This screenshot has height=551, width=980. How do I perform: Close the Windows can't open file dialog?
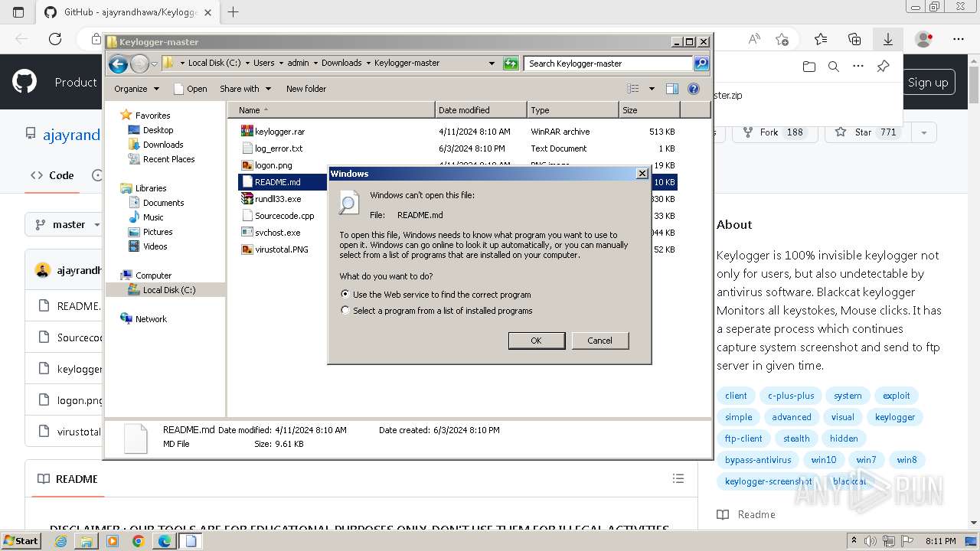[x=642, y=174]
